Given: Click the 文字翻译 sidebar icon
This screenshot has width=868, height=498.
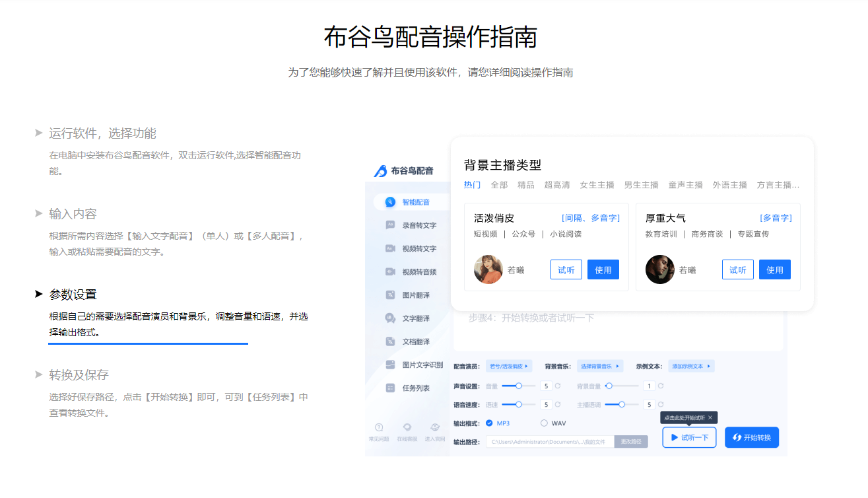Looking at the screenshot, I should click(390, 318).
